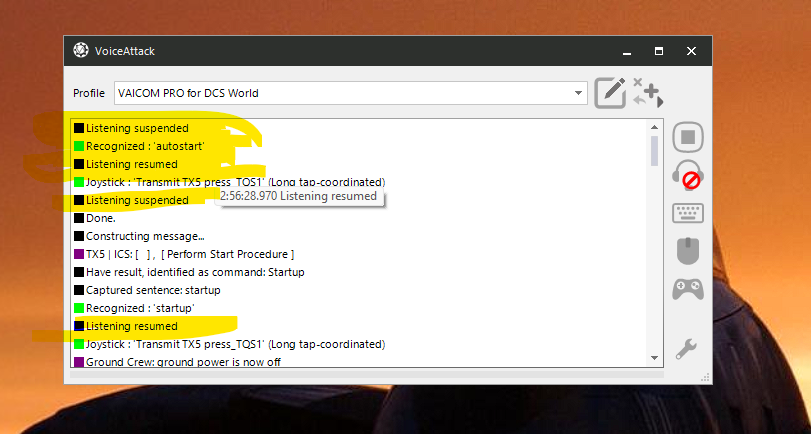Select the VAICOM PRO for DCS World combo box

point(351,93)
